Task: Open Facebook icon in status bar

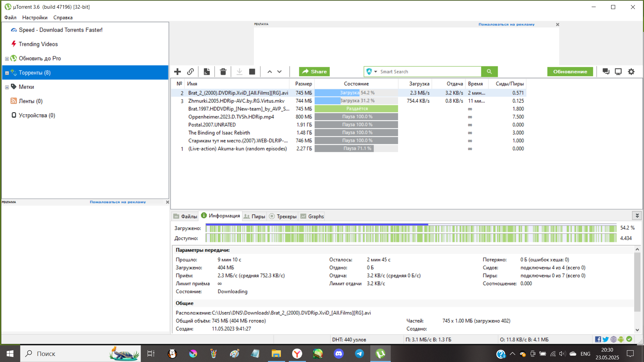Action: [598, 339]
